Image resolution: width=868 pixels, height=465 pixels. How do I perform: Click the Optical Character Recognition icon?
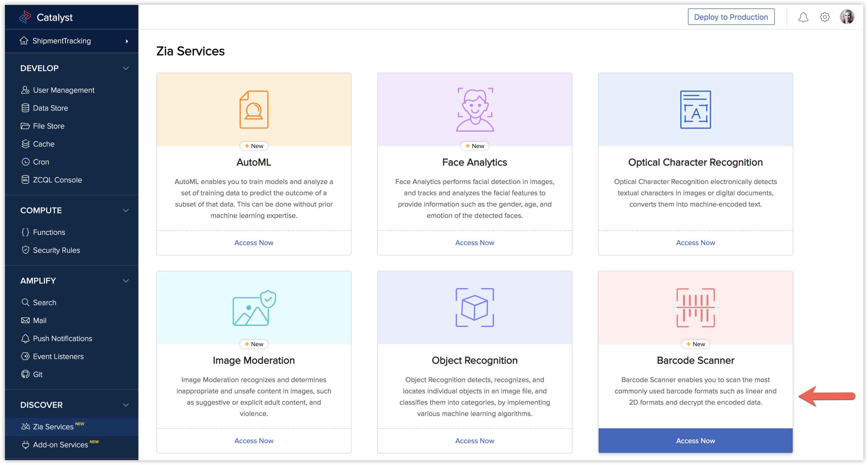click(x=695, y=109)
